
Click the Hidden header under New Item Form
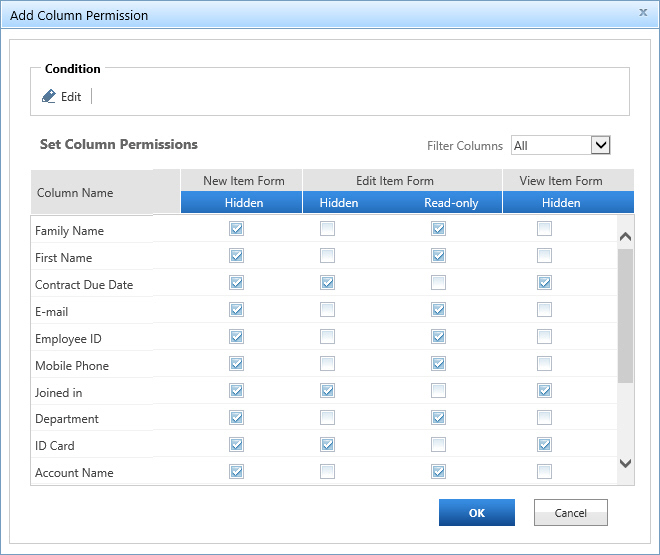243,203
